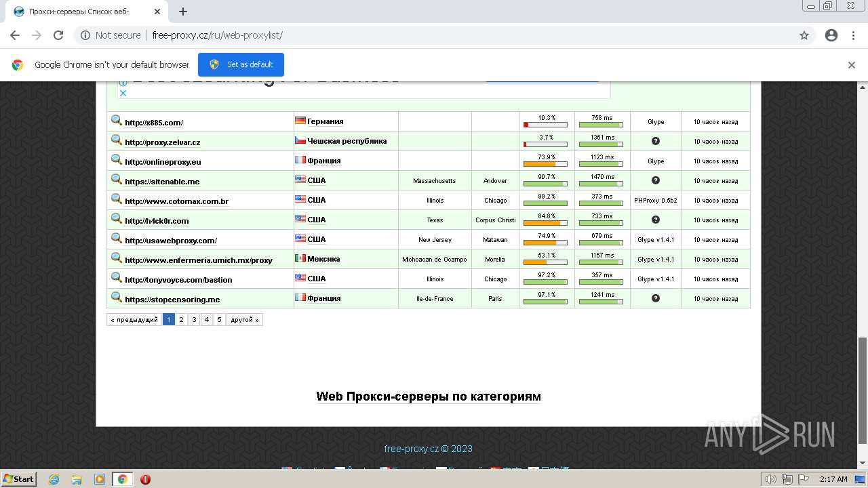Screen dimensions: 868x488
Task: Open the https://sitenable.me link
Action: coord(162,182)
